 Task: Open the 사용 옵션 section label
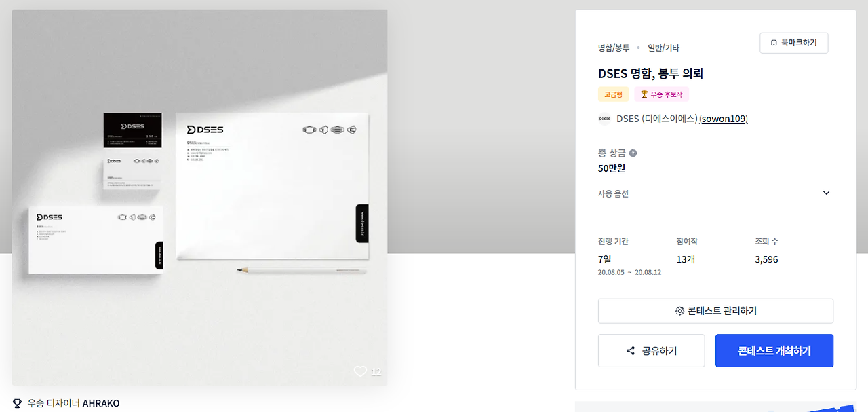click(613, 193)
